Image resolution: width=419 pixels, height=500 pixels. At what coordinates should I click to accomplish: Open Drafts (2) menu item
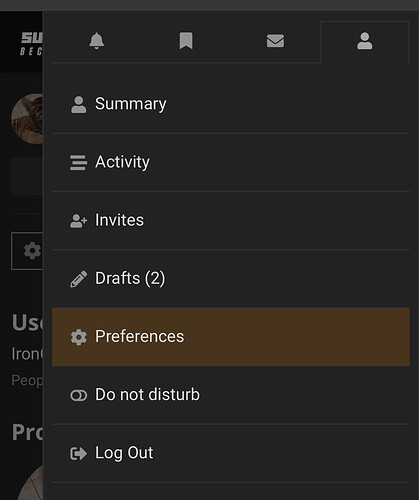point(231,279)
